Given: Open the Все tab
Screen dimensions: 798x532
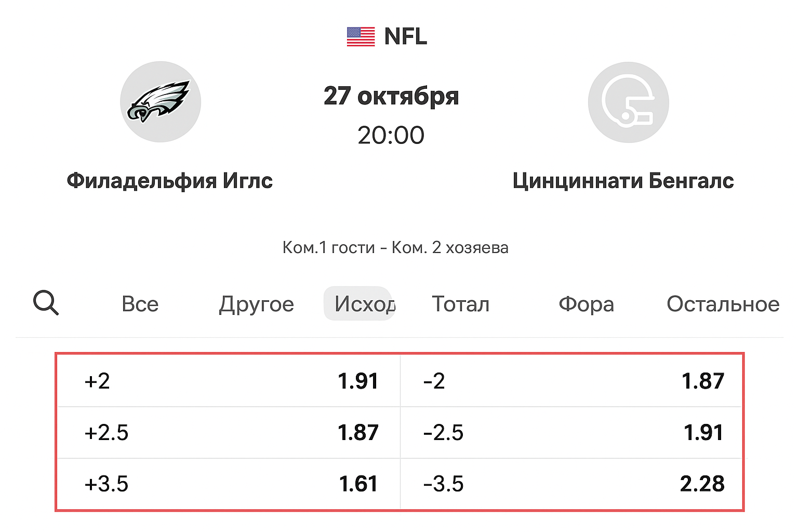Looking at the screenshot, I should point(140,304).
